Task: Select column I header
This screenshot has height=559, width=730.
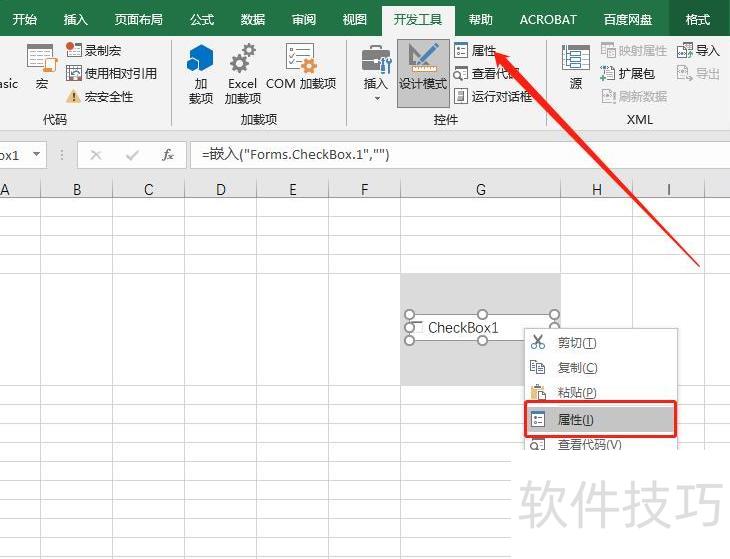Action: point(669,189)
